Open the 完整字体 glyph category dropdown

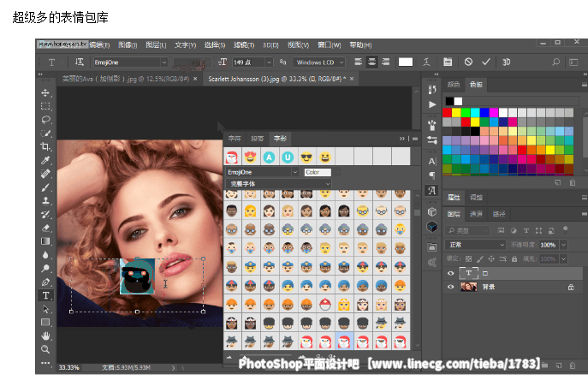(x=278, y=184)
